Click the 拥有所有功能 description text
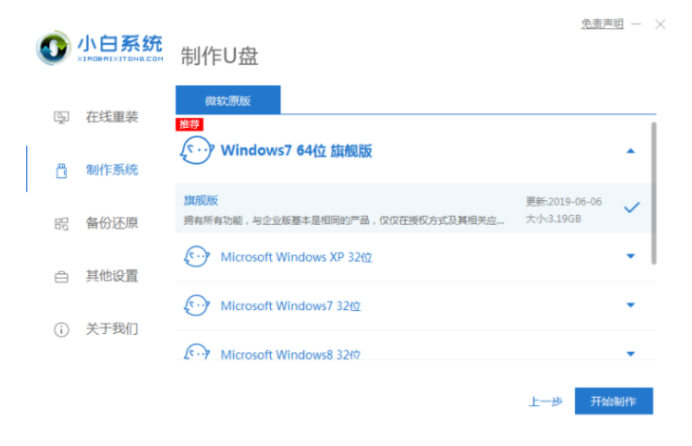This screenshot has width=692, height=446. [x=344, y=220]
